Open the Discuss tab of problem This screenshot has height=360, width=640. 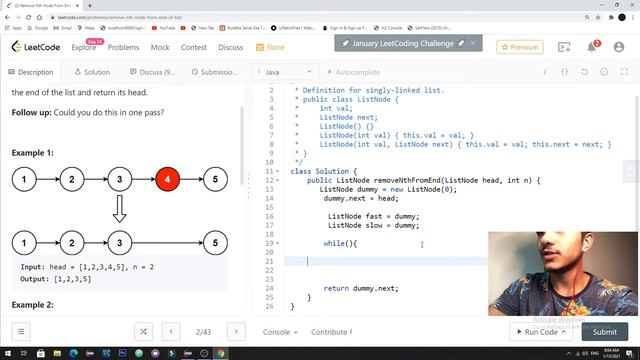152,72
